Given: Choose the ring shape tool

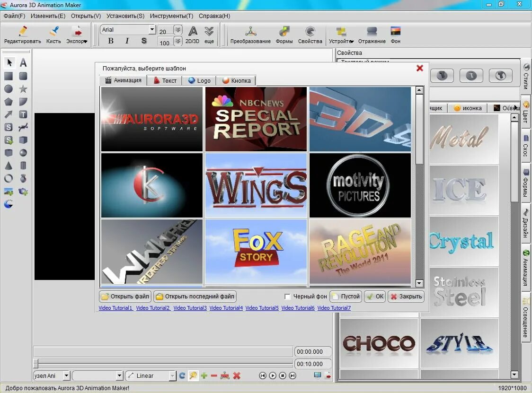Looking at the screenshot, I should [9, 178].
